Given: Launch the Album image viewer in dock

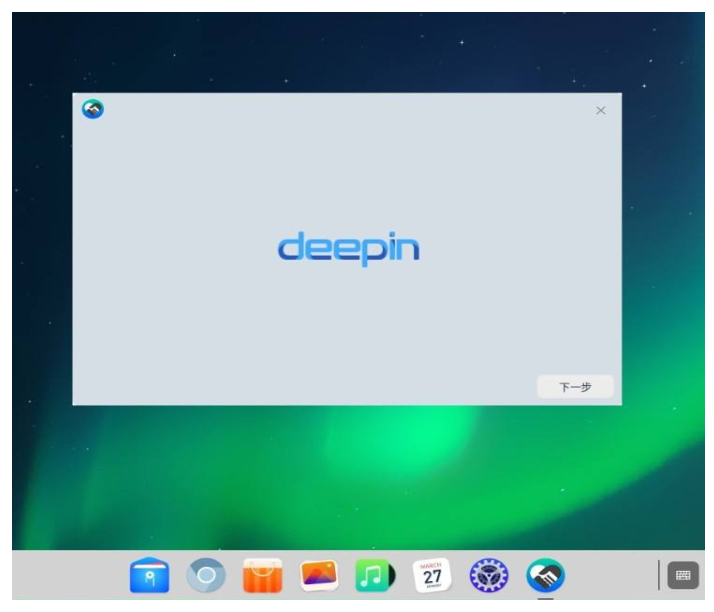Looking at the screenshot, I should click(x=319, y=576).
